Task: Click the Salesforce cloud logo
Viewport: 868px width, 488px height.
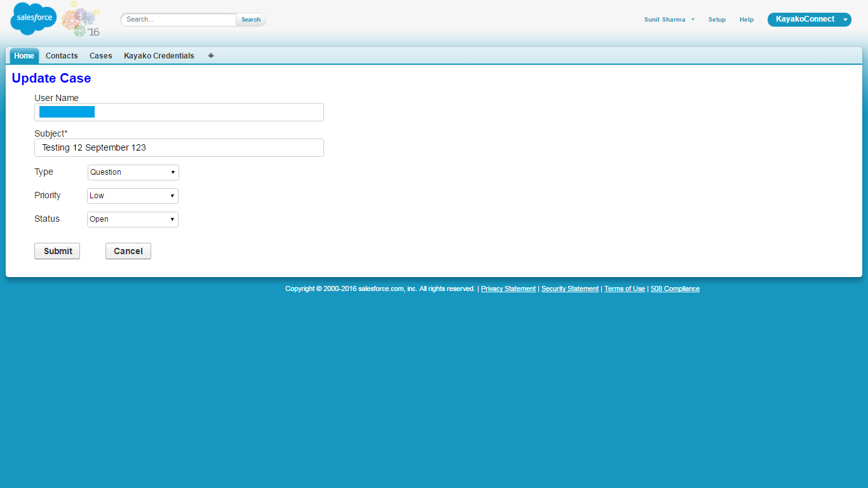Action: point(33,18)
